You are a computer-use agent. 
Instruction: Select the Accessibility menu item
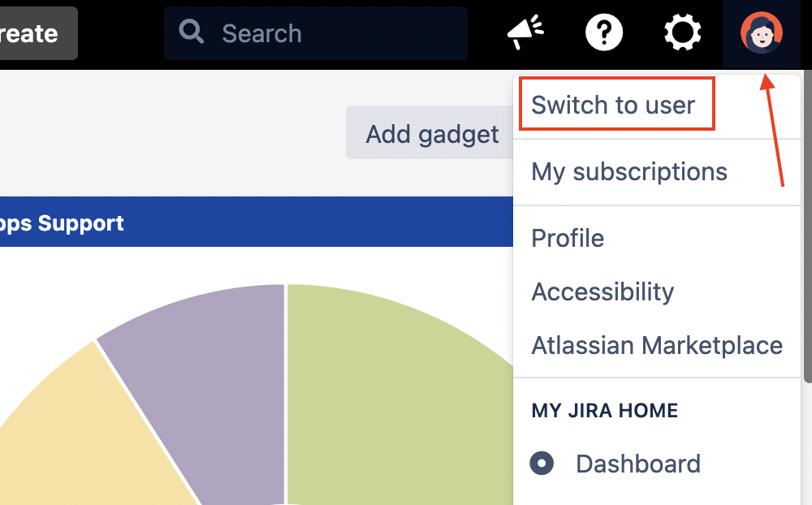click(603, 291)
